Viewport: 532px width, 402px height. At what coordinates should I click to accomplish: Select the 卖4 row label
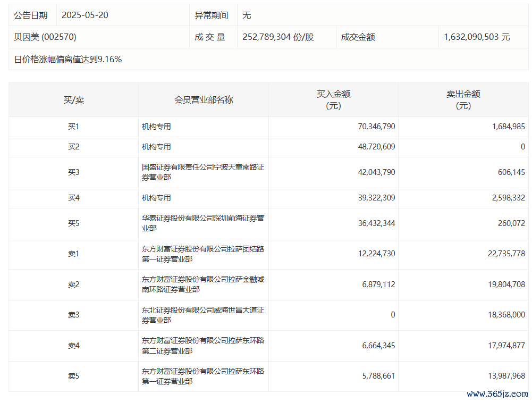pos(74,346)
